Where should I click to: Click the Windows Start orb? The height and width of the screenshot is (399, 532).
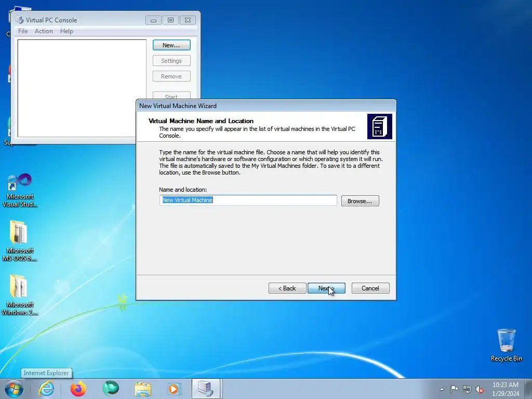click(14, 389)
